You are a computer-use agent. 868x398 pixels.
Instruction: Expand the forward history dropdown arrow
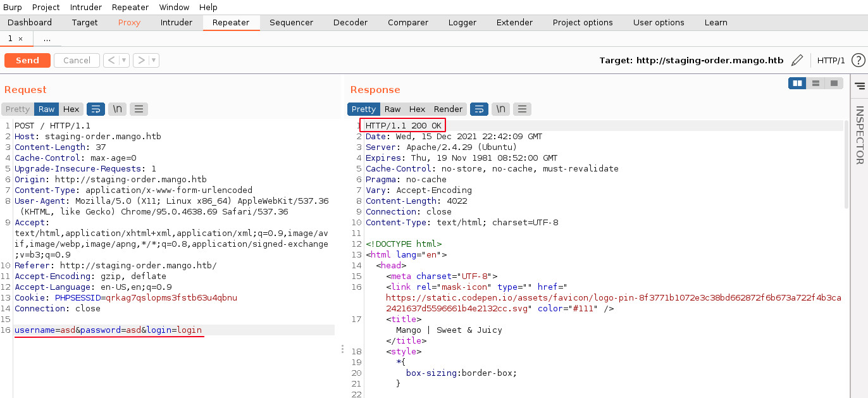(154, 61)
